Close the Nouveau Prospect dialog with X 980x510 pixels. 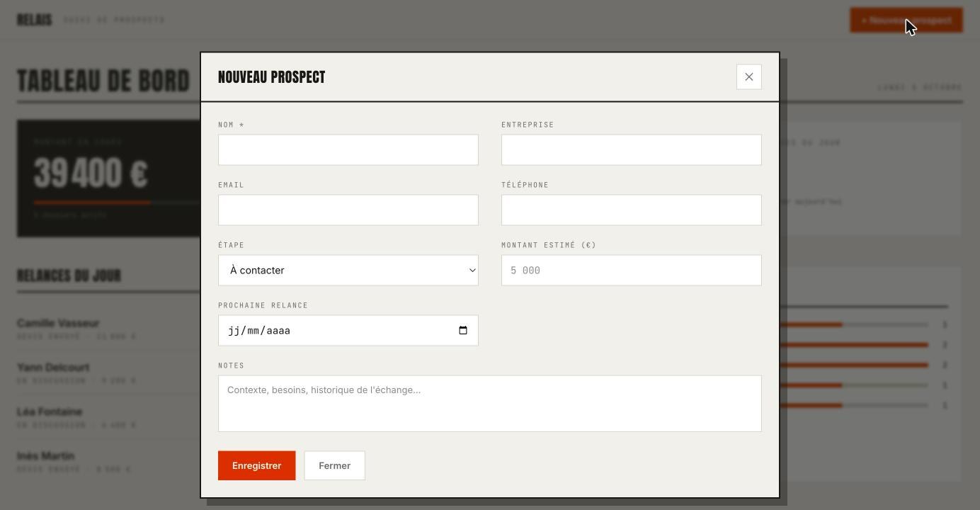pyautogui.click(x=748, y=77)
